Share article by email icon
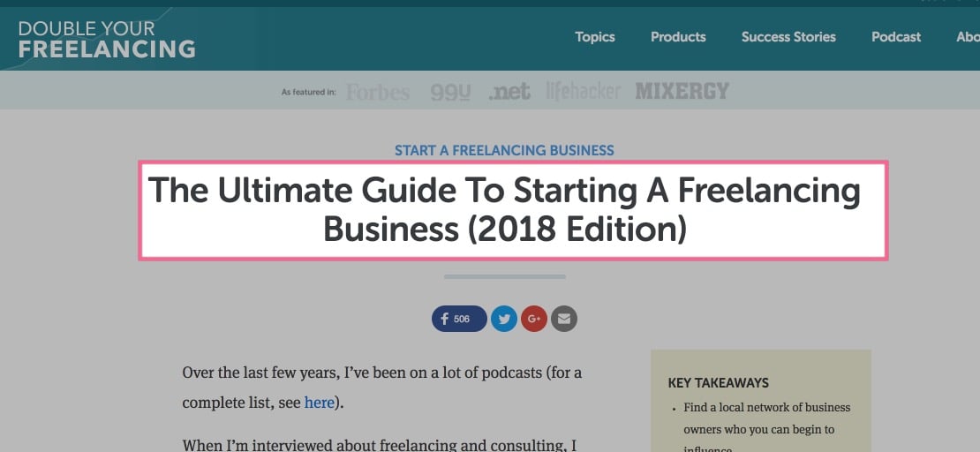The width and height of the screenshot is (980, 452). (564, 319)
